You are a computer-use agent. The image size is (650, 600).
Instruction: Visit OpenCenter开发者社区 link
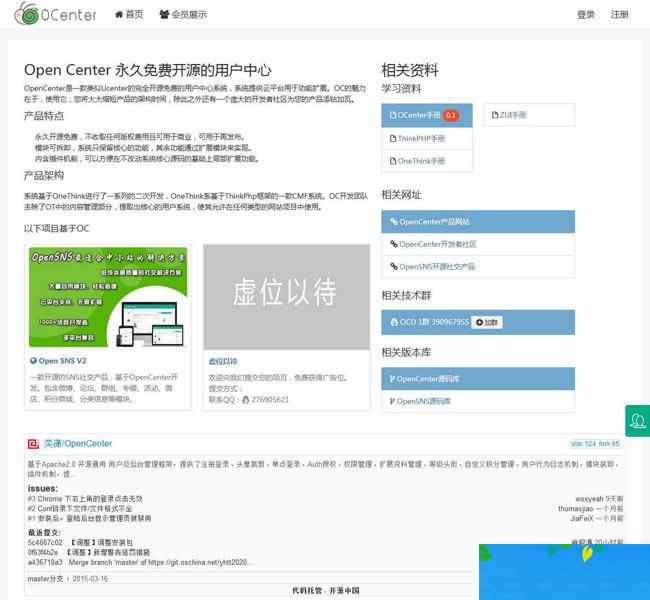pyautogui.click(x=438, y=244)
